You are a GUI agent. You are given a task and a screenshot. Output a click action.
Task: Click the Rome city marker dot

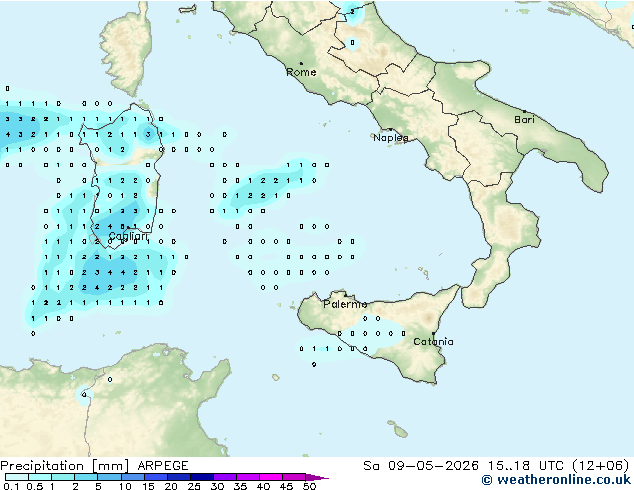point(301,63)
